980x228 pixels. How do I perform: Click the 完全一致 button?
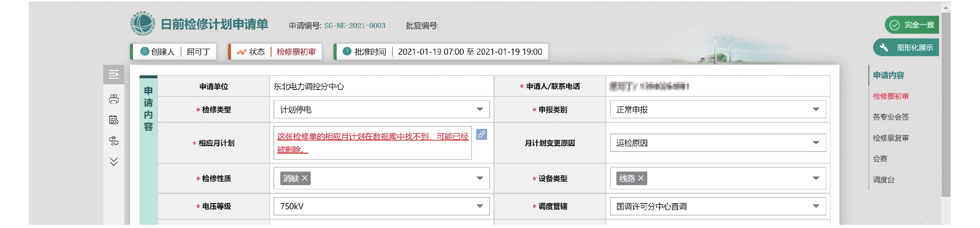coord(911,25)
